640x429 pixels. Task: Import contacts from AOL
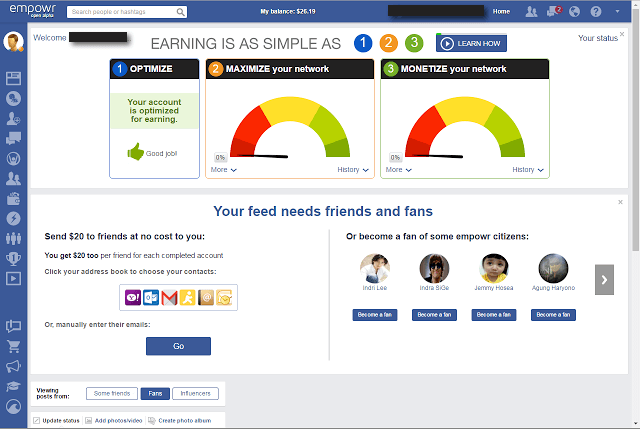188,298
